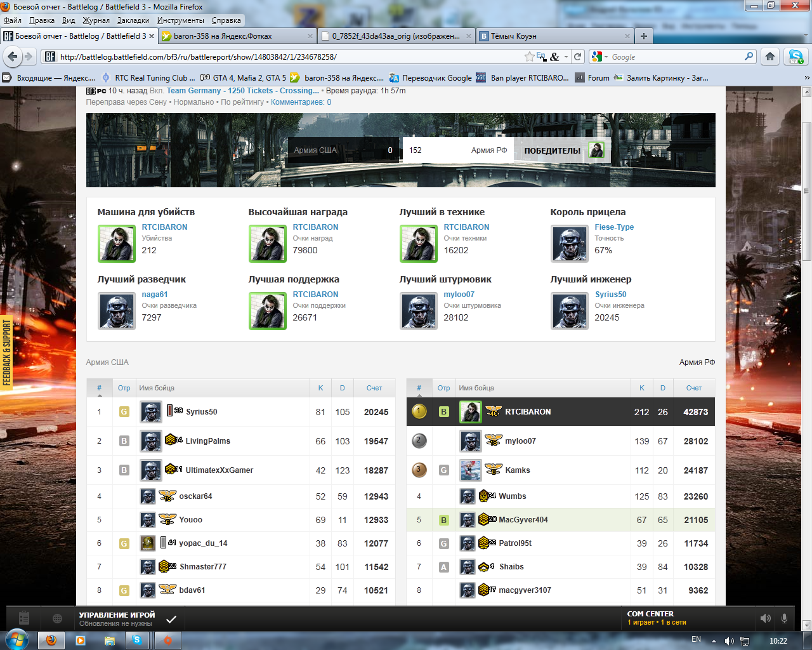The image size is (812, 650).
Task: Click the translator En icon in the URL bar
Action: pyautogui.click(x=541, y=56)
